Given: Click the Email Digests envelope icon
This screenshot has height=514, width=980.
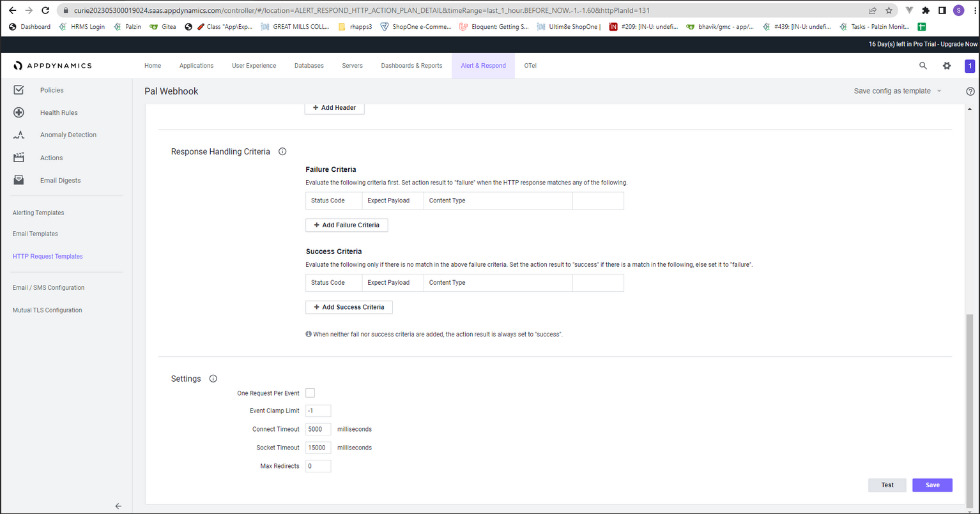Looking at the screenshot, I should coord(19,180).
